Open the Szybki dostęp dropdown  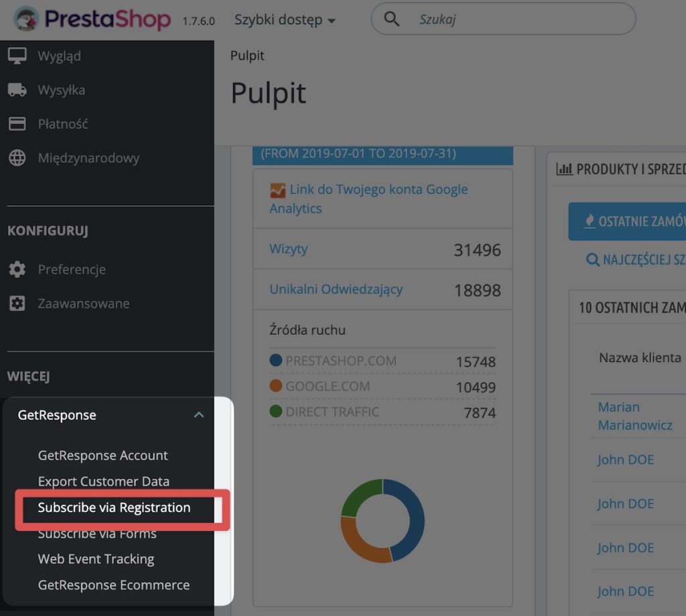coord(285,19)
